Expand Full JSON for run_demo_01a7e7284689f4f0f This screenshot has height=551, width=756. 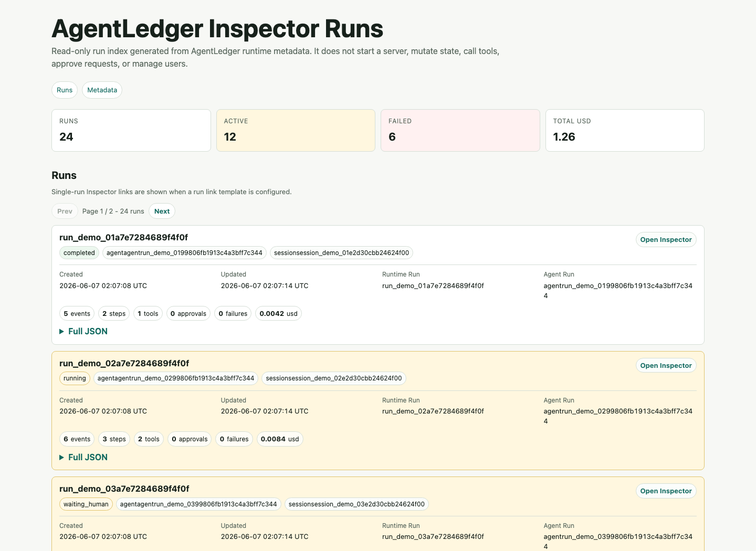[84, 332]
